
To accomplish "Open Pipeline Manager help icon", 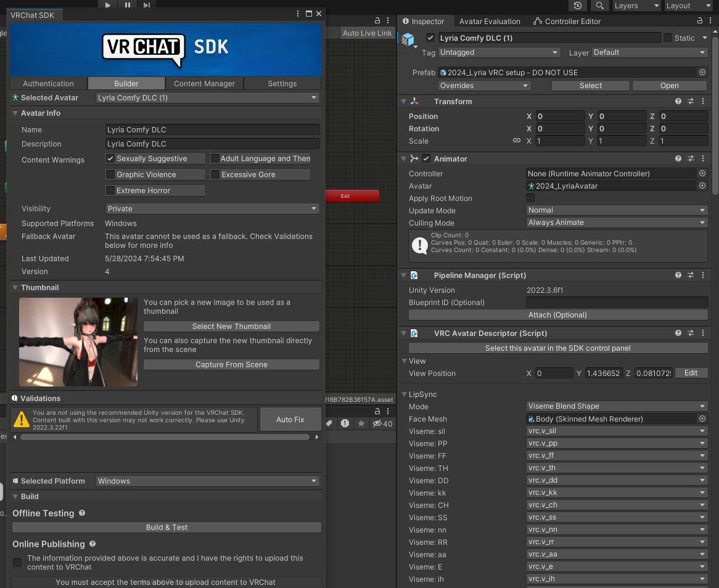I will pos(678,275).
